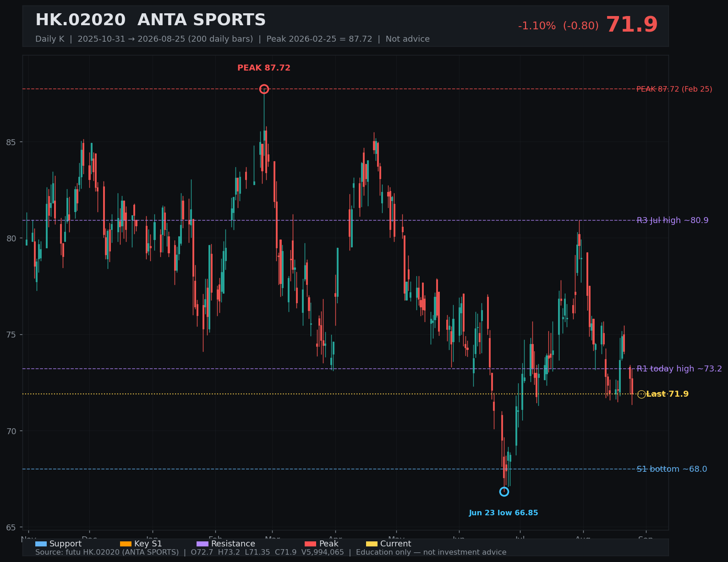The image size is (728, 562).
Task: Click the 'HK.02020 ANTA SPORTS' chart title
Action: click(x=150, y=20)
